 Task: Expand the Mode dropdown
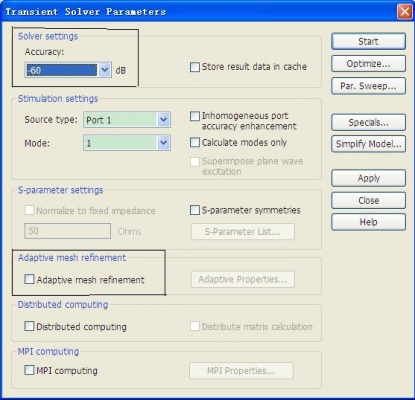point(163,143)
